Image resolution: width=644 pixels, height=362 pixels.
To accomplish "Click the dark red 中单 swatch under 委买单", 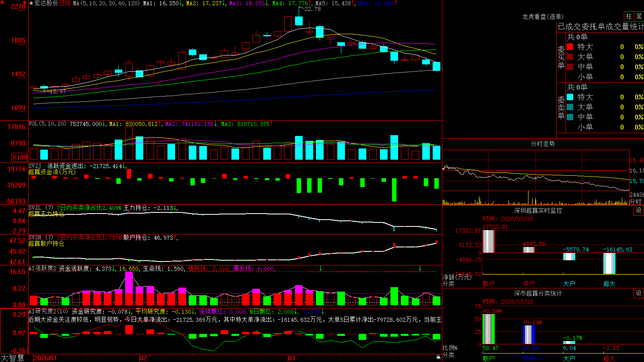I will (570, 67).
